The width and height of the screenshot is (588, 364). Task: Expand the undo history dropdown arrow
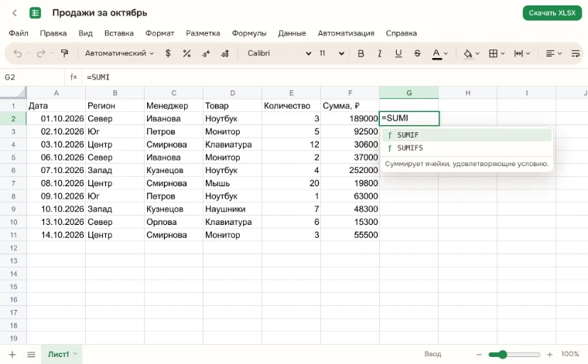pos(29,53)
